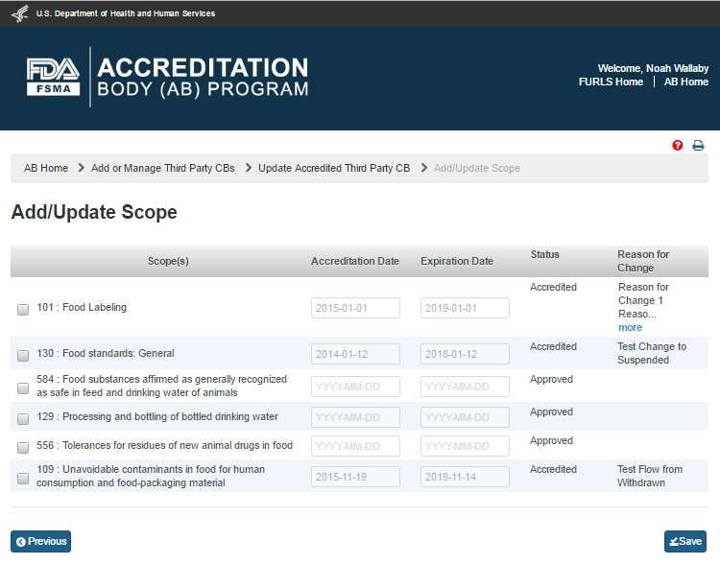Tick the 129 bottled drinking water checkbox
Screen dimensions: 720x588
coord(23,418)
